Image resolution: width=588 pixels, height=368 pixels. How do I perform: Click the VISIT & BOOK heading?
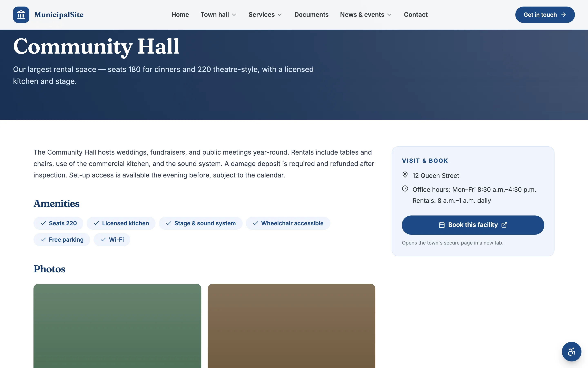pos(425,161)
